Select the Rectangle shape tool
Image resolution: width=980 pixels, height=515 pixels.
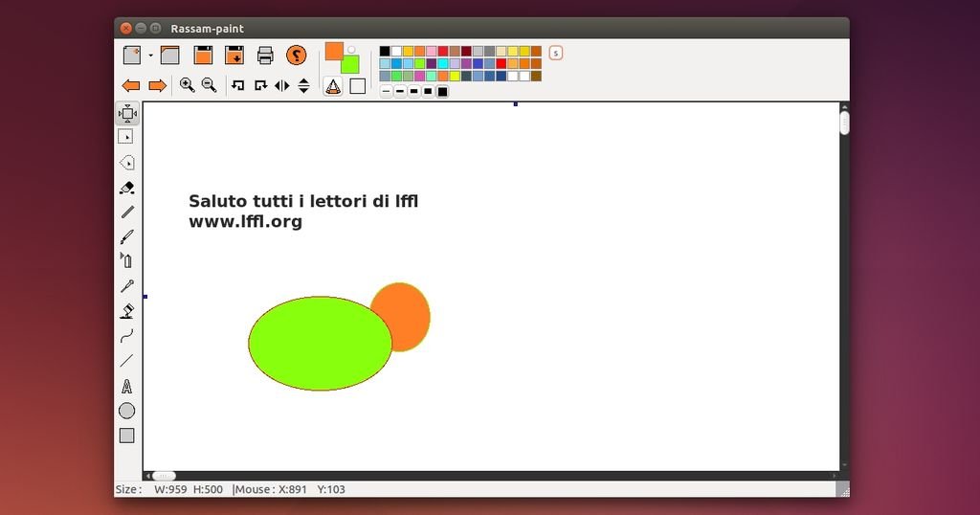coord(127,436)
